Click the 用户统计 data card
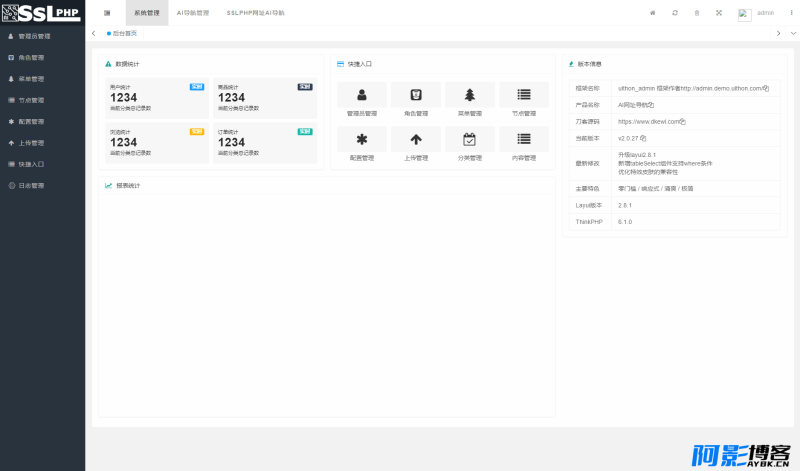Image resolution: width=800 pixels, height=471 pixels. coord(157,98)
